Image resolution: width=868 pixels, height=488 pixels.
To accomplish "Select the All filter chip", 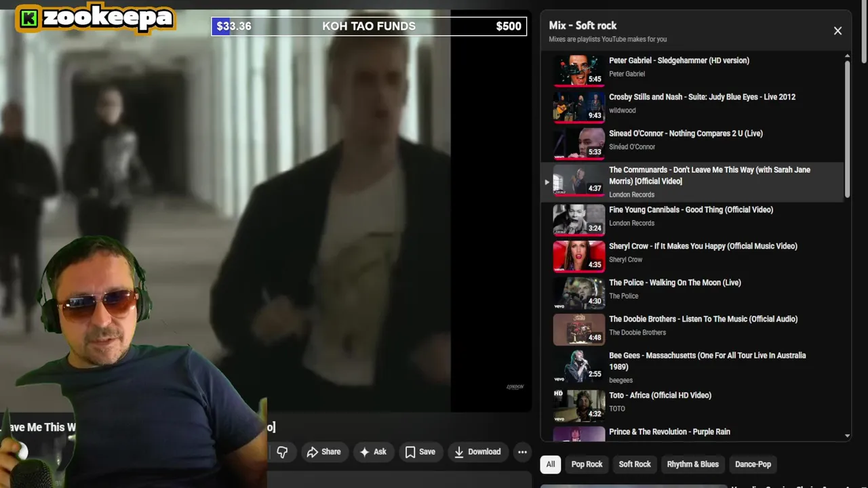I will (551, 464).
